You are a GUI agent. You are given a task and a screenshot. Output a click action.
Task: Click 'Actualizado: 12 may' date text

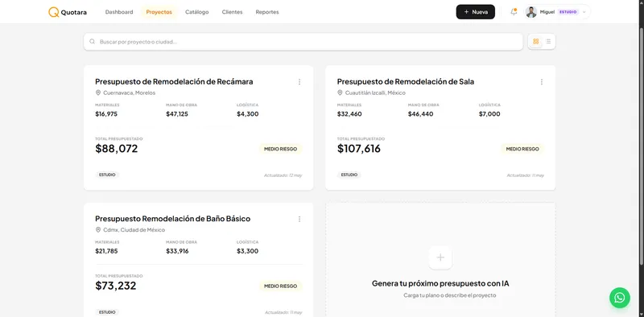pos(283,175)
